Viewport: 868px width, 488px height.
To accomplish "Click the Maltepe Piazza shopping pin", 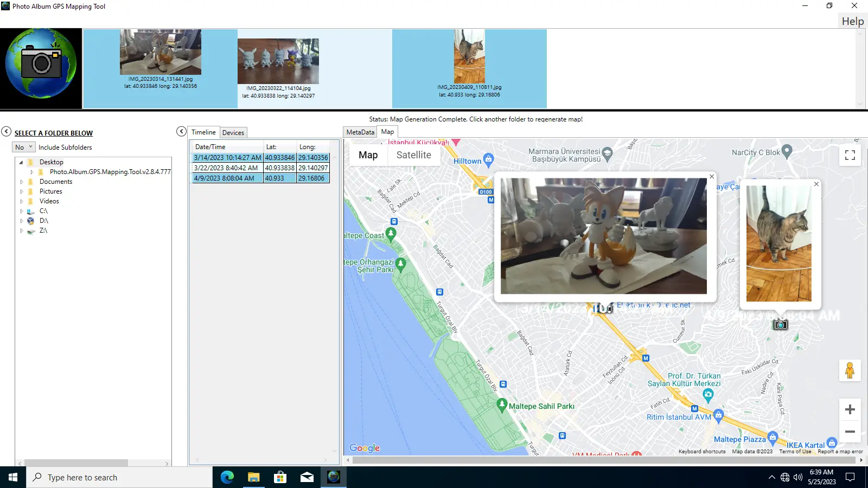I will point(773,437).
